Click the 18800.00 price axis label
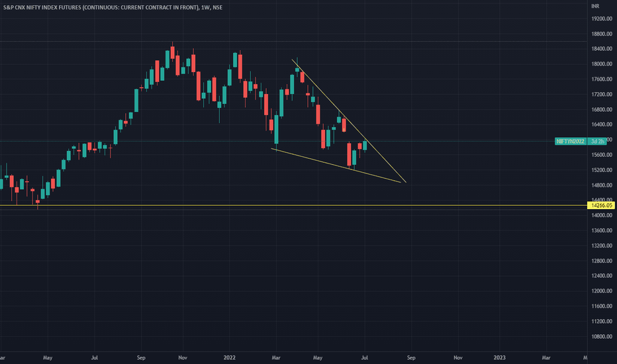The width and height of the screenshot is (617, 364). coord(602,34)
